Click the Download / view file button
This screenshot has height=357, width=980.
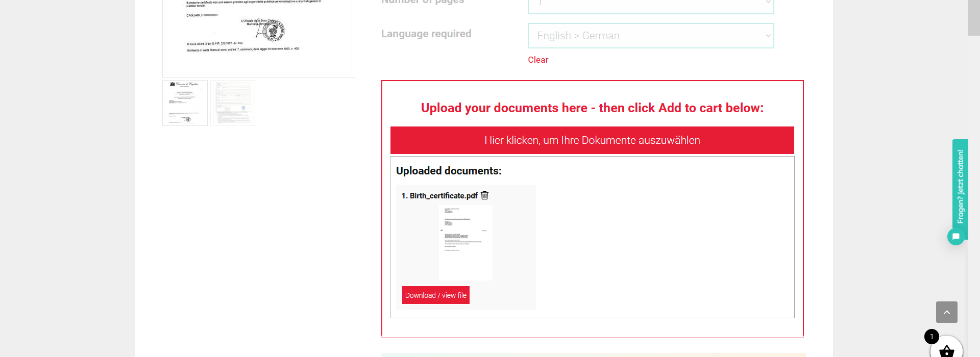click(436, 295)
